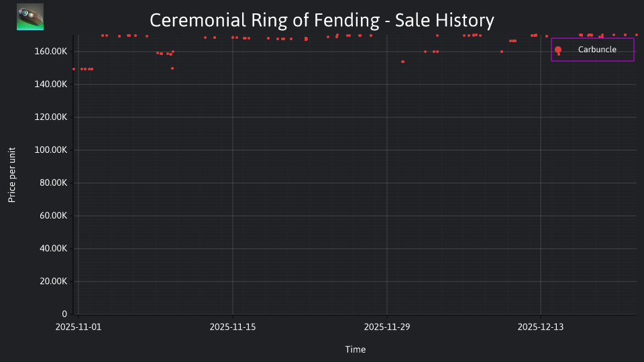Click the red Carbuncle legend marker

click(557, 50)
